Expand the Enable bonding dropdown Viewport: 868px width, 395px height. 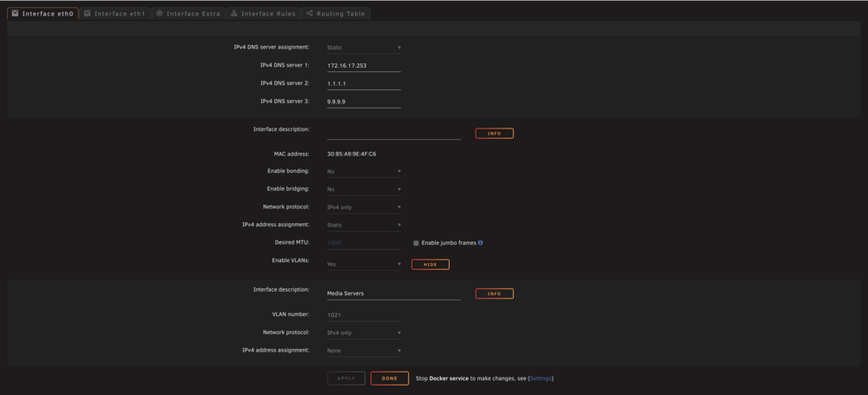(364, 171)
